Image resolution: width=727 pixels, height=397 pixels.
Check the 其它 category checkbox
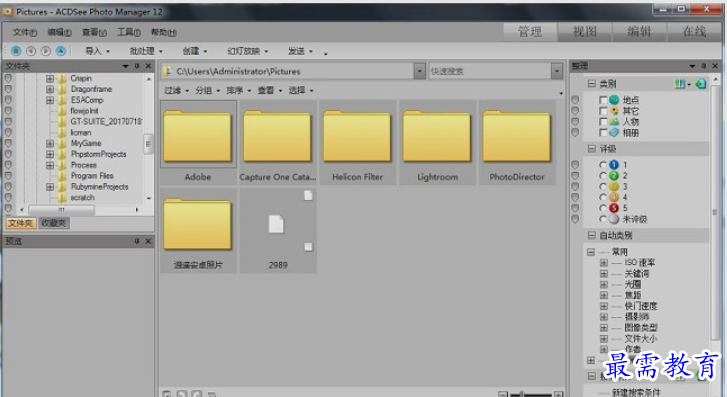tap(603, 111)
